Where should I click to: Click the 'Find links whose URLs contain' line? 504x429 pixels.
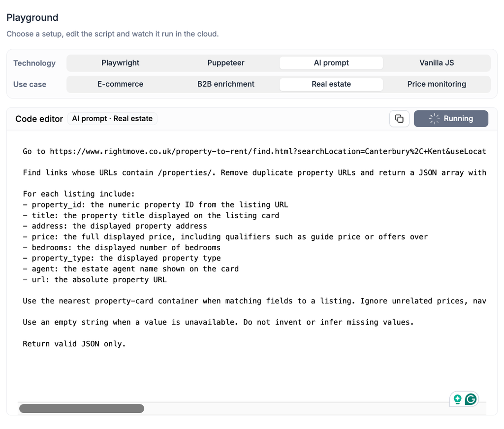[254, 173]
